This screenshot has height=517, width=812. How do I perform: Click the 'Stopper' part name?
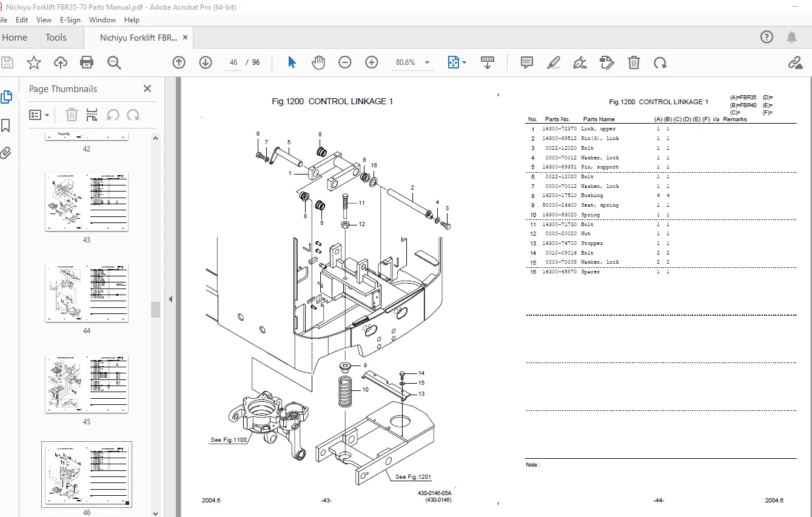tap(592, 244)
